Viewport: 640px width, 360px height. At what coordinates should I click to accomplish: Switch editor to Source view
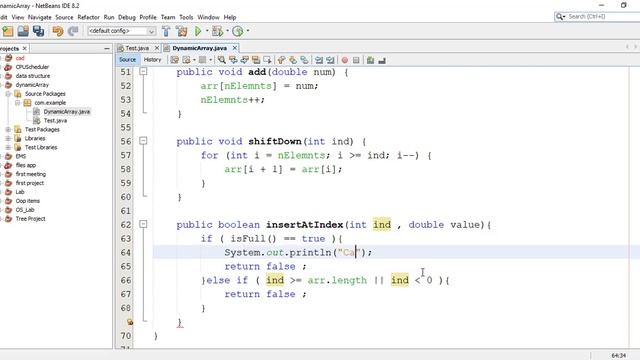(x=127, y=60)
